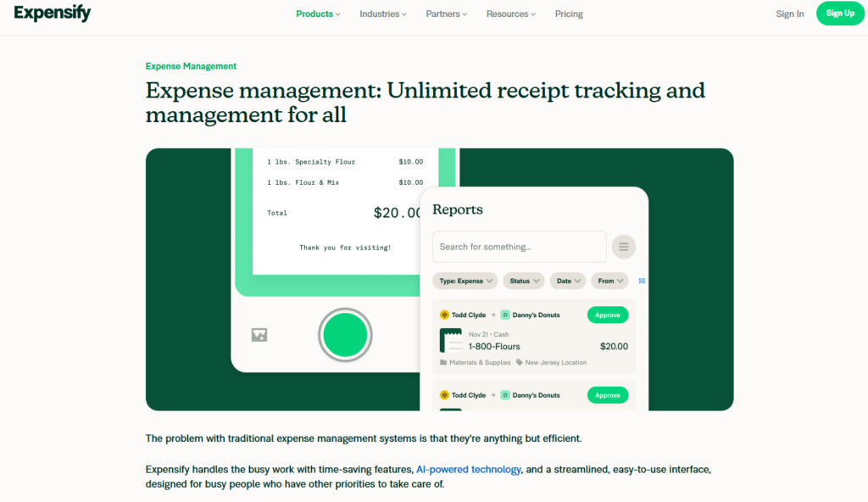
Task: Follow the AI-powered technology link
Action: [x=468, y=469]
